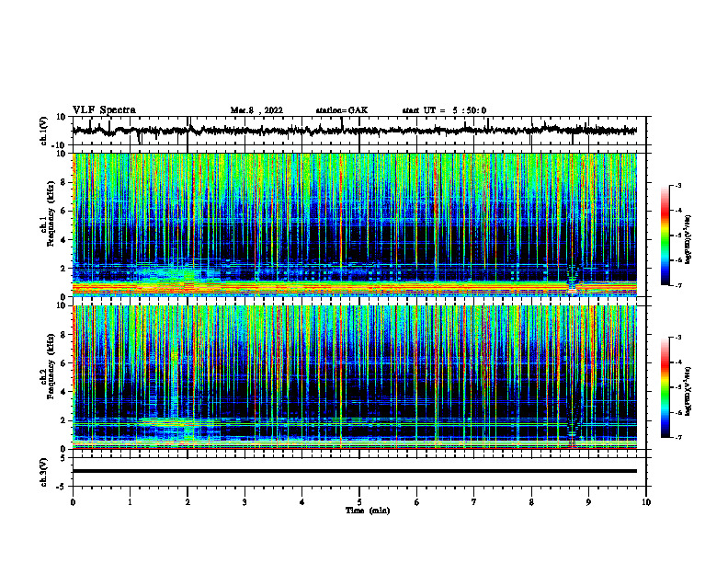Click the "-5" label on ch.1 colorbar

click(678, 236)
